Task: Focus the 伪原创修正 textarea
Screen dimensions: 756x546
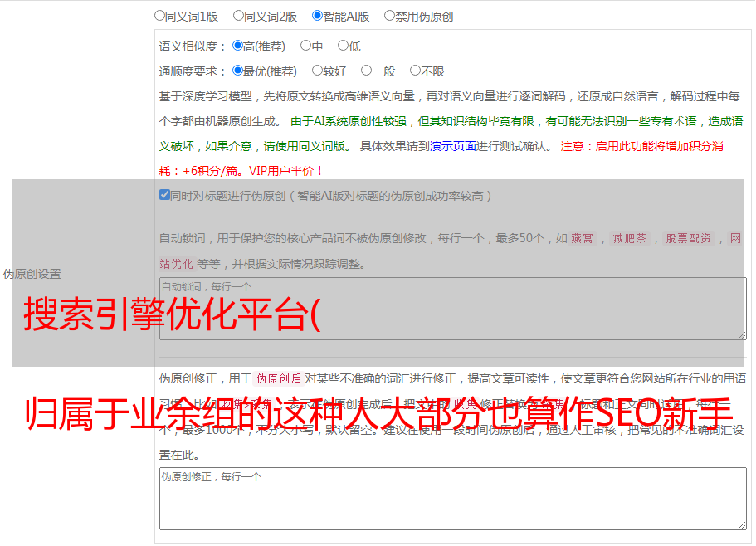Action: (x=453, y=499)
